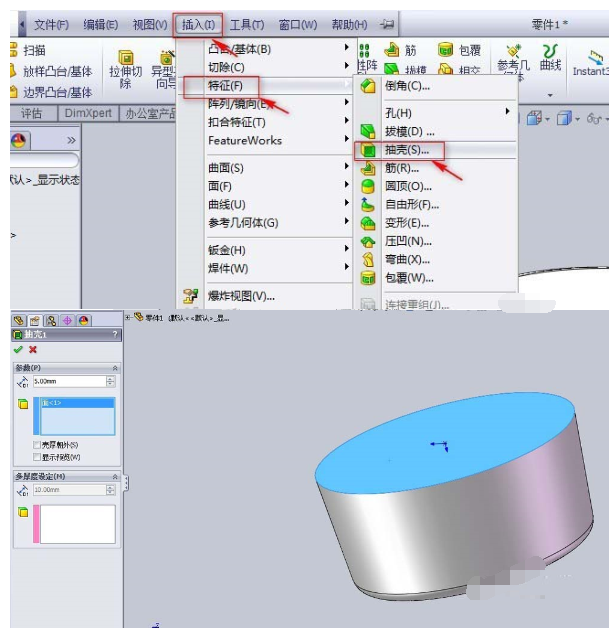Click the FeatureManager design tree tab icon
This screenshot has height=628, width=609.
pos(18,320)
